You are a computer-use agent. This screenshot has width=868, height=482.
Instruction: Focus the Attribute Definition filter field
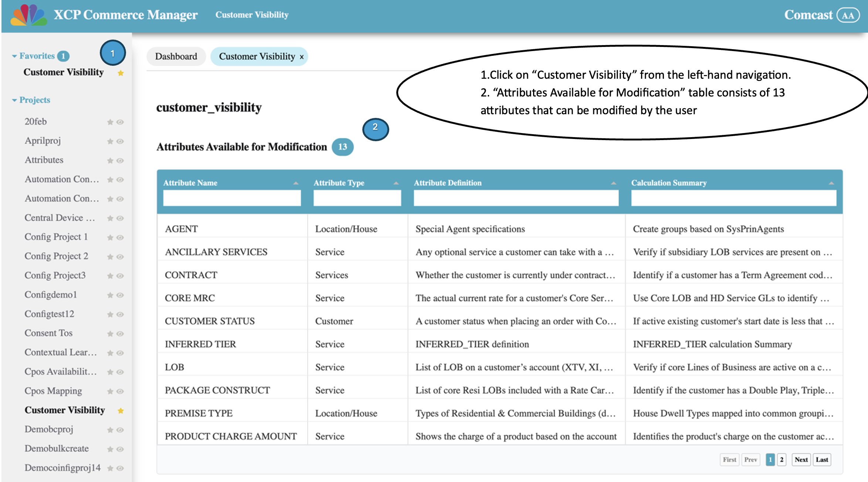[x=516, y=198]
